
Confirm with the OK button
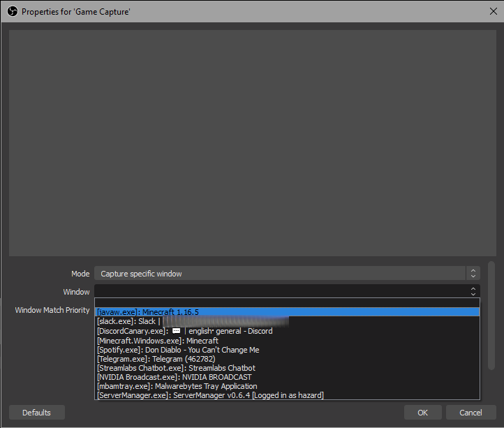[422, 412]
